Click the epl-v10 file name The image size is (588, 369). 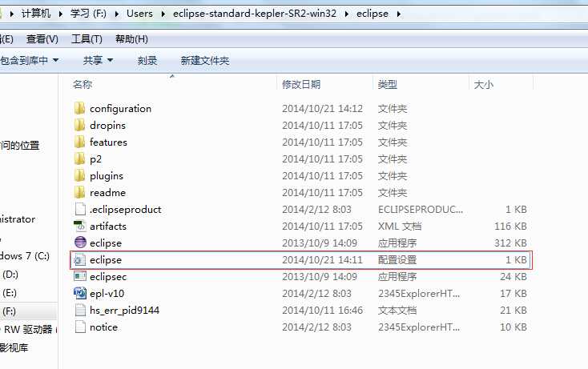click(107, 293)
